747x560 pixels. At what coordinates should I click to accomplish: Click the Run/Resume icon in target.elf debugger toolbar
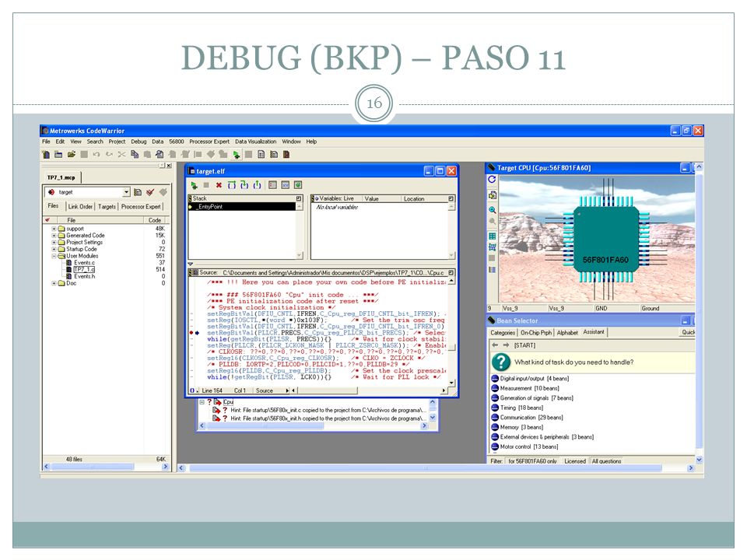click(194, 185)
